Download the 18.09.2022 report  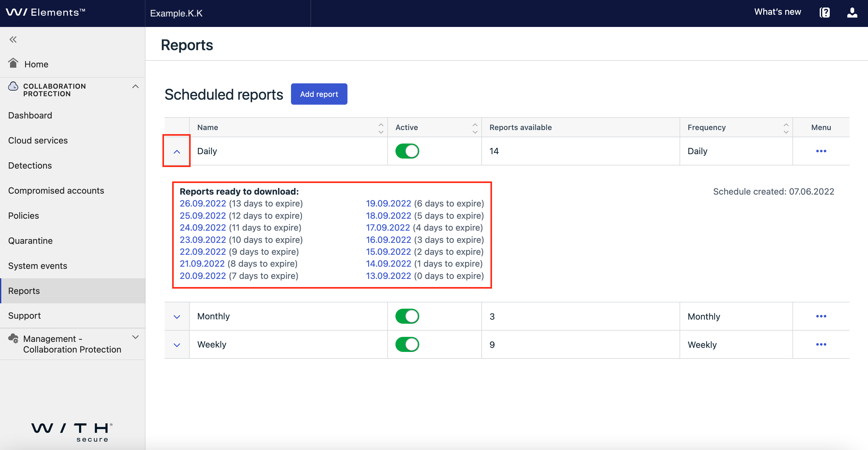point(389,216)
